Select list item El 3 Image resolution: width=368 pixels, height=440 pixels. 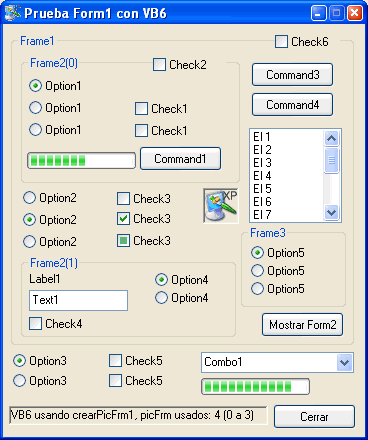click(262, 163)
